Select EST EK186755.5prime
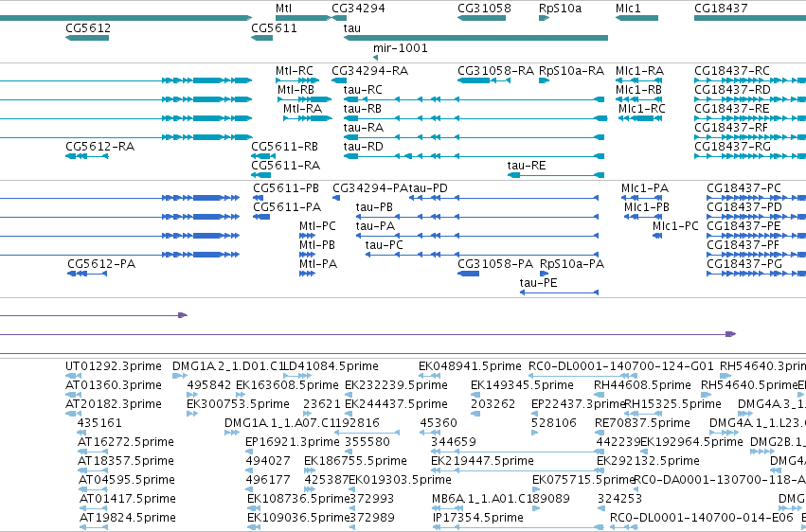This screenshot has width=806, height=532. (355, 461)
